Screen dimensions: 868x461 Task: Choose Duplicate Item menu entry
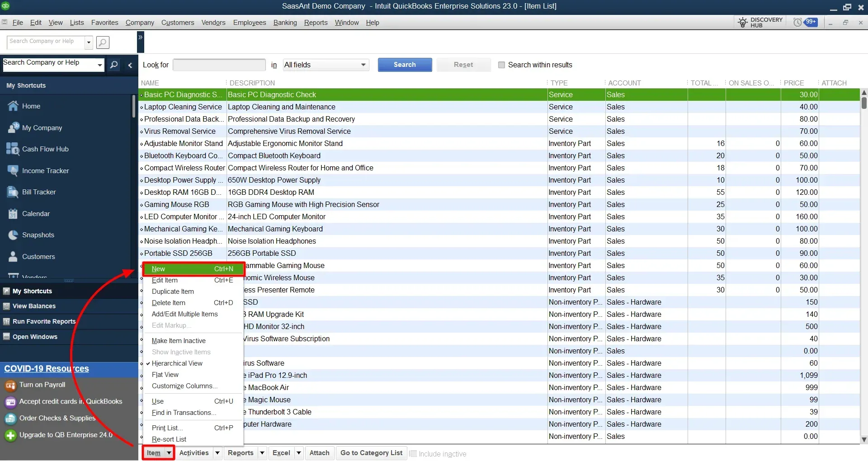point(193,292)
